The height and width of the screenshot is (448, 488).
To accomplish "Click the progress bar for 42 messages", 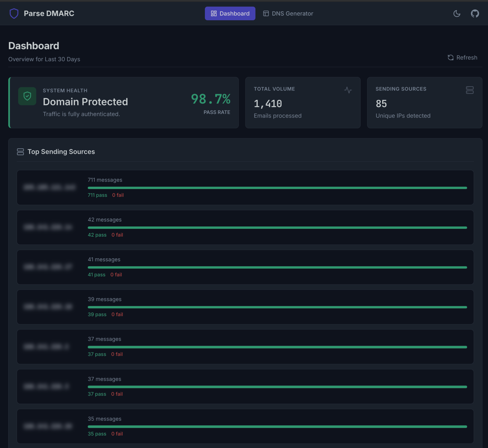I will tap(277, 228).
